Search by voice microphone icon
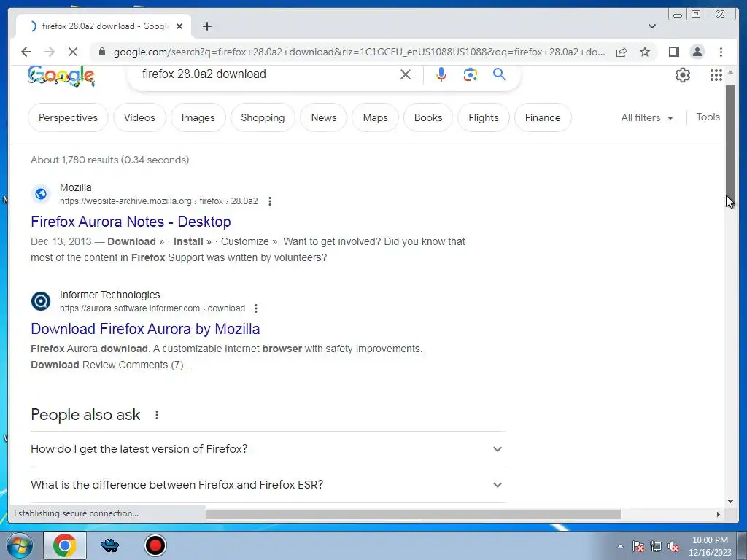This screenshot has height=560, width=747. coord(441,74)
